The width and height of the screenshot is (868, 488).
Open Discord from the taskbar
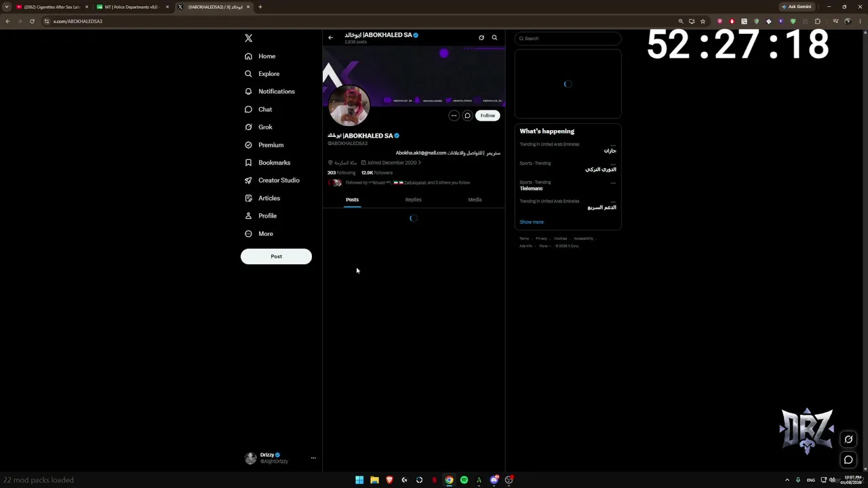point(494,480)
